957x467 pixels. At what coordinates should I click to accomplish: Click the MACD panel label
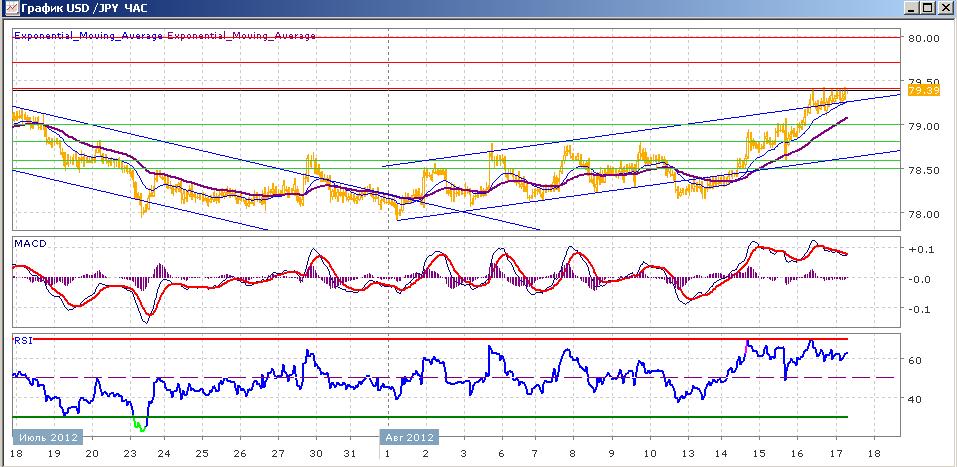[31, 244]
